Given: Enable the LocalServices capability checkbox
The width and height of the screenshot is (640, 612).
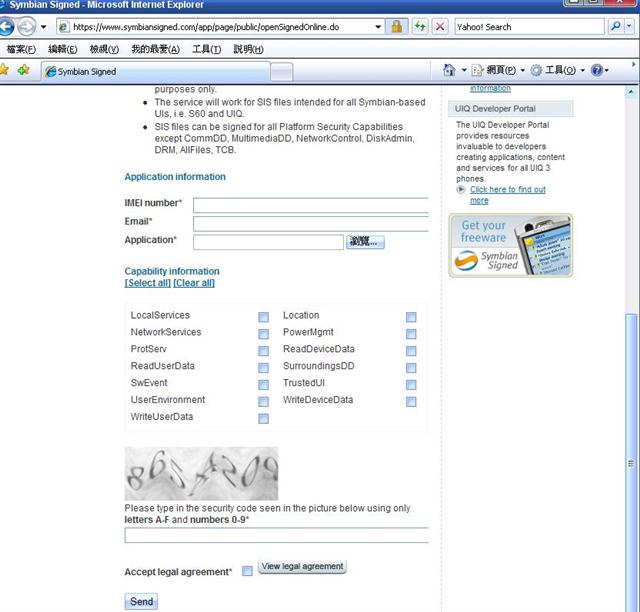Looking at the screenshot, I should 263,317.
